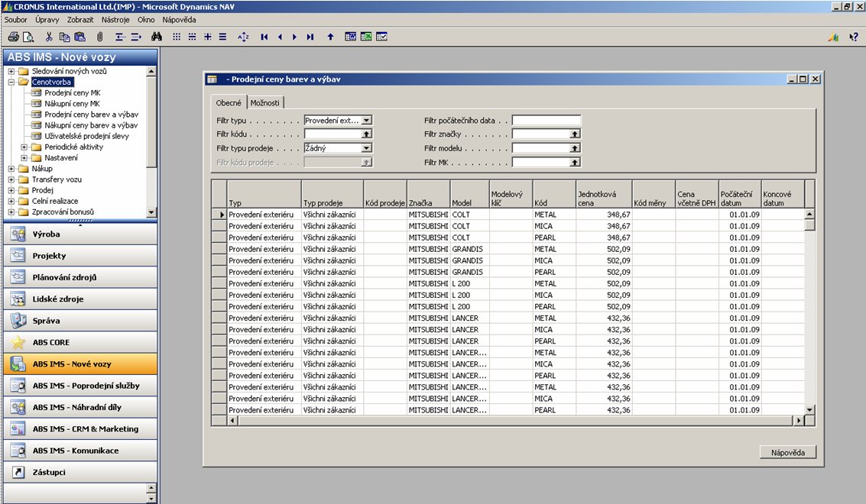Expand the Celní realizace folder
The image size is (866, 504).
point(11,201)
